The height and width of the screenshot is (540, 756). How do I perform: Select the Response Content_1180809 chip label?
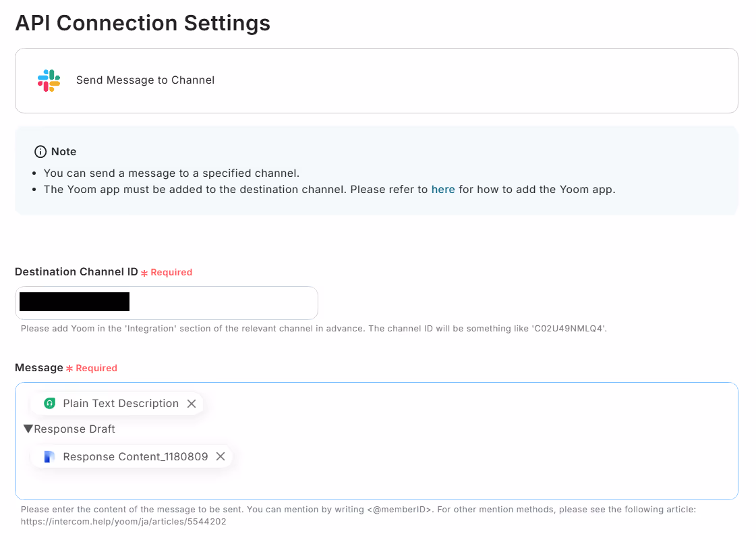135,457
